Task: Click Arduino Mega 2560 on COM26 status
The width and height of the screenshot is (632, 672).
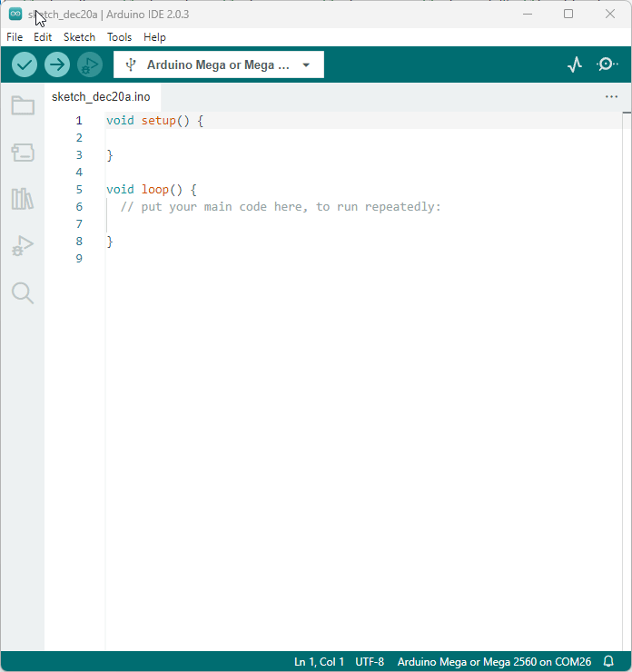Action: (x=494, y=662)
